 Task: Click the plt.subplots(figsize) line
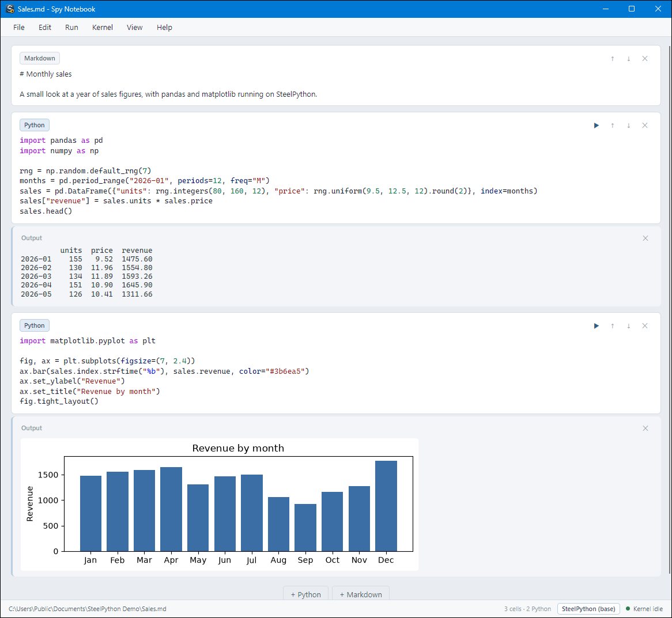coord(107,361)
